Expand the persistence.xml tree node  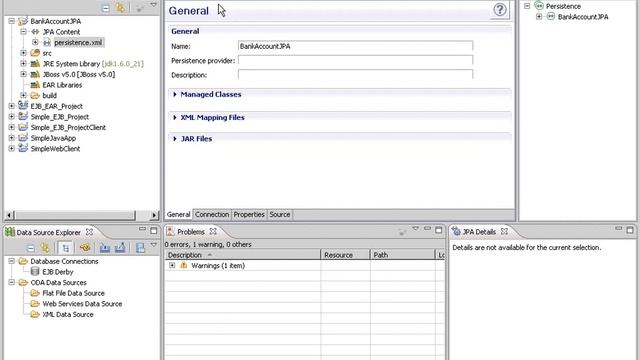point(35,42)
